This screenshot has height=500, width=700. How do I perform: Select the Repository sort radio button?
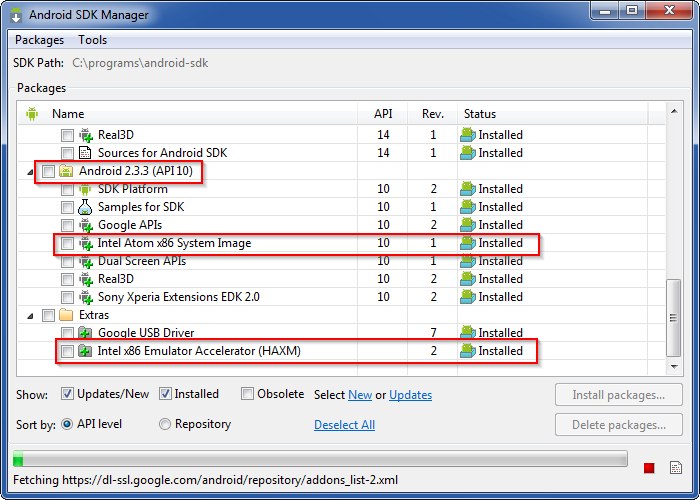[165, 424]
